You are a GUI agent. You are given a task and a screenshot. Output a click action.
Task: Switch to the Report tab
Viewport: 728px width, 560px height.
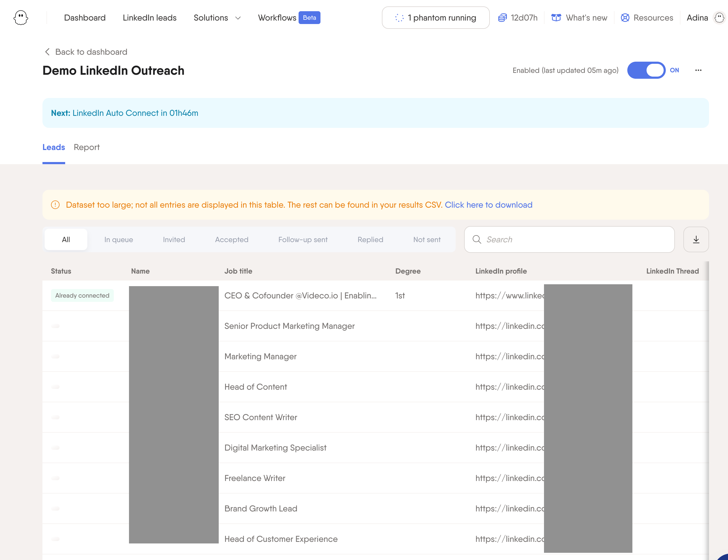(x=87, y=147)
